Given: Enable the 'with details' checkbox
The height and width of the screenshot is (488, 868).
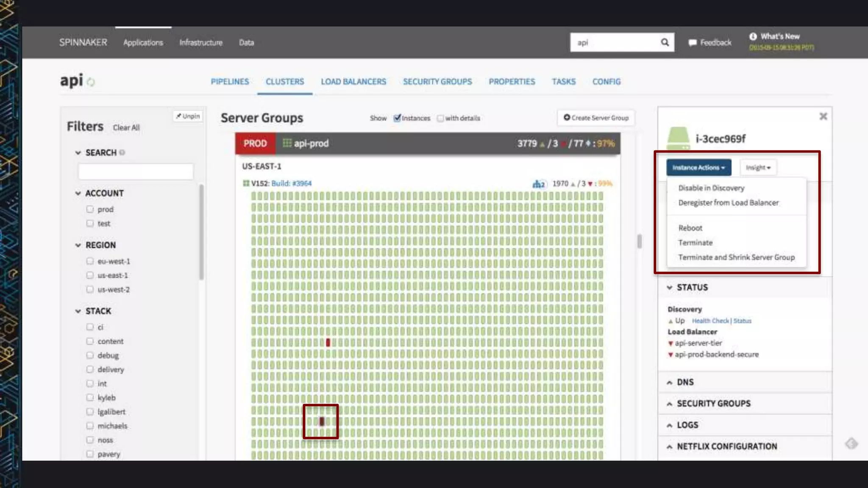Looking at the screenshot, I should pyautogui.click(x=441, y=118).
